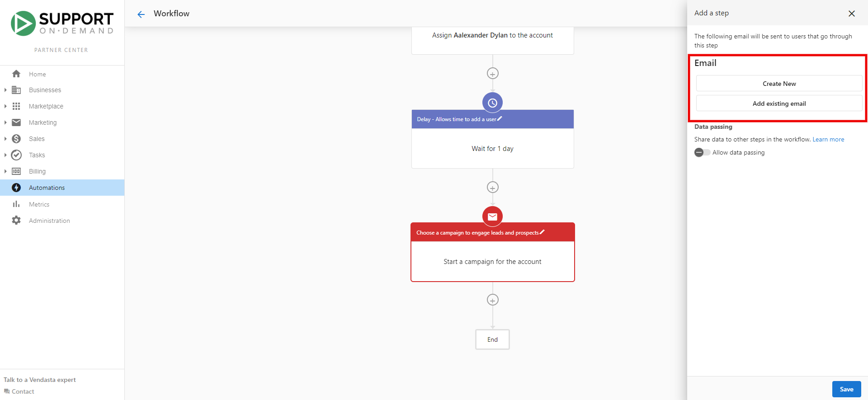868x400 pixels.
Task: Open the Metrics menu item
Action: tap(62, 204)
